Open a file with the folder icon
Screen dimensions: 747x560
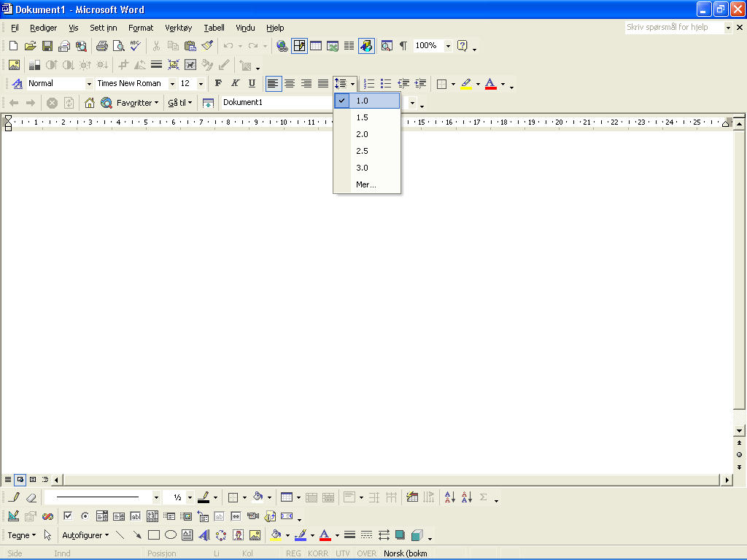tap(31, 46)
